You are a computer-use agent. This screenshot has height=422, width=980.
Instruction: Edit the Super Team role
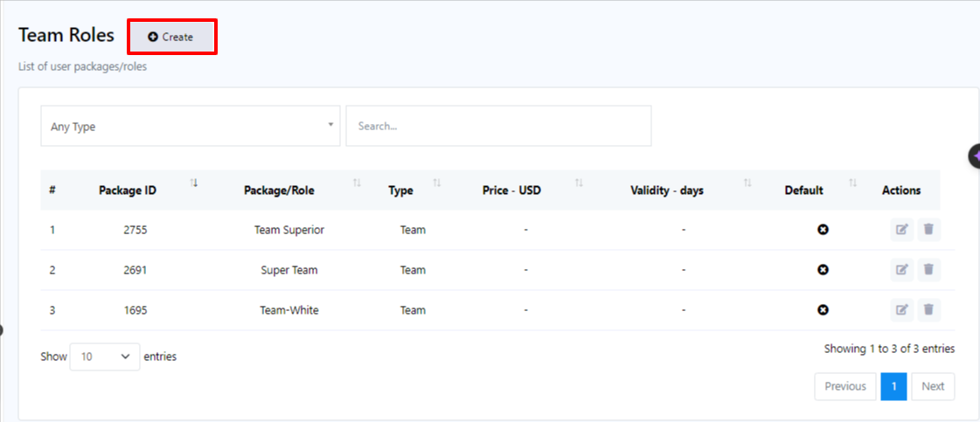click(901, 270)
